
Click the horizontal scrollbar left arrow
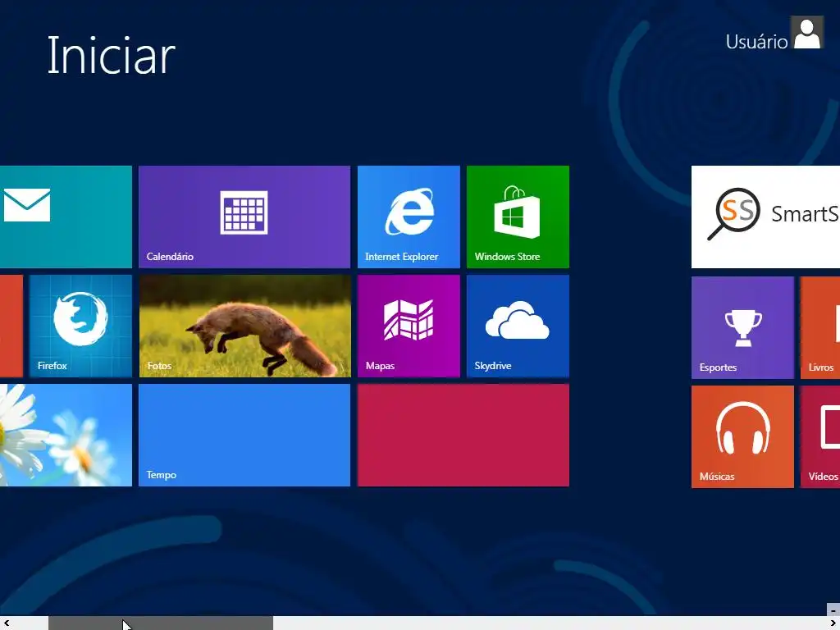coord(7,623)
